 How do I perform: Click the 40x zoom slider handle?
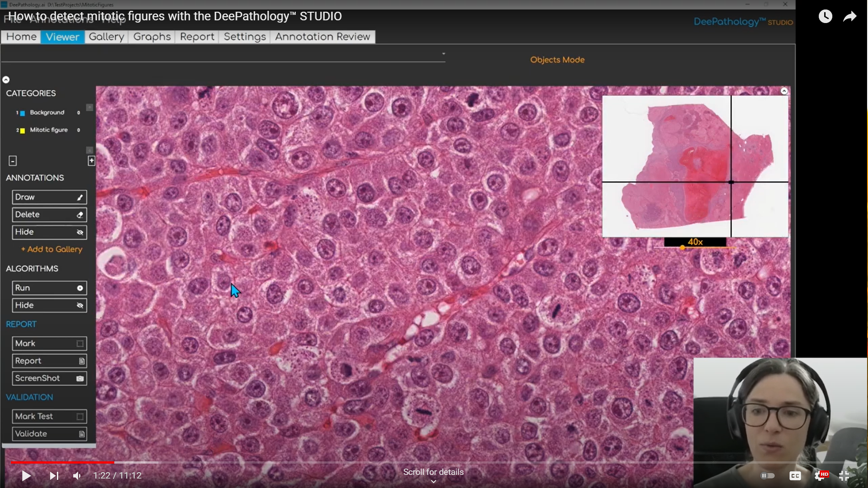[682, 248]
